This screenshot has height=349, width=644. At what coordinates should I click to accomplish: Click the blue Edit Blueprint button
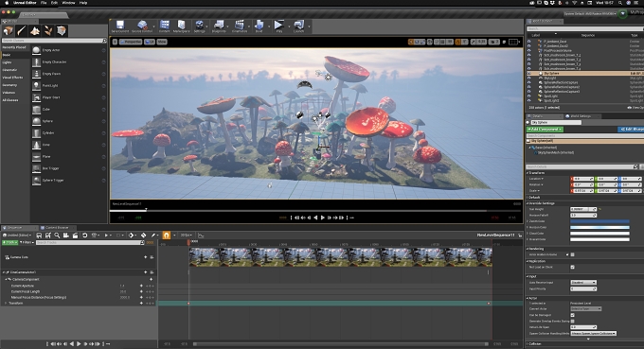pyautogui.click(x=632, y=130)
